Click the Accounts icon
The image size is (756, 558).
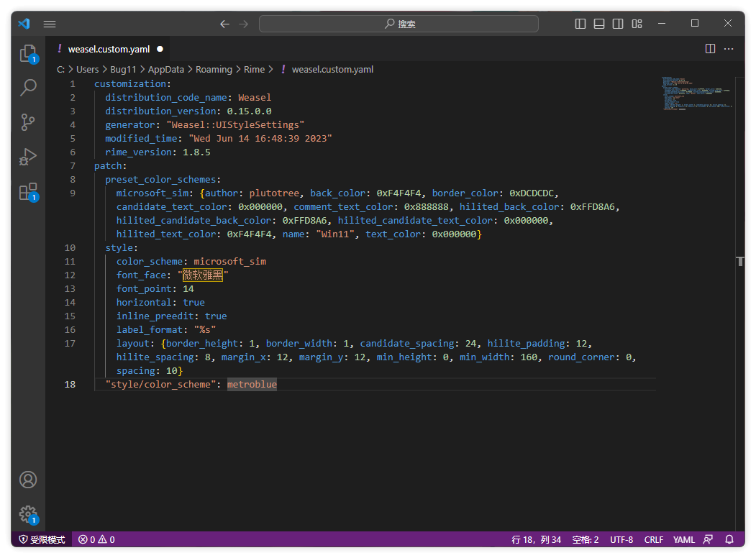(x=28, y=480)
